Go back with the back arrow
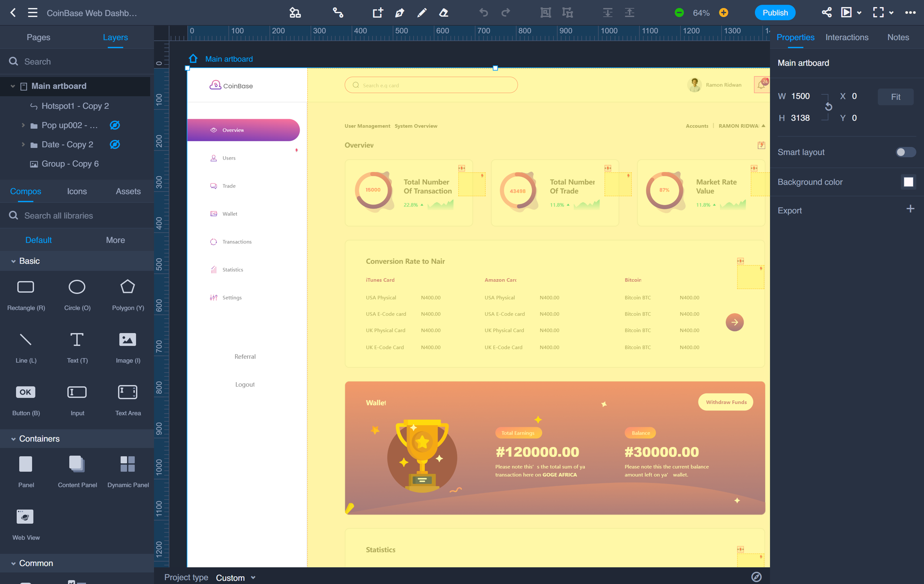The width and height of the screenshot is (924, 584). coord(13,13)
